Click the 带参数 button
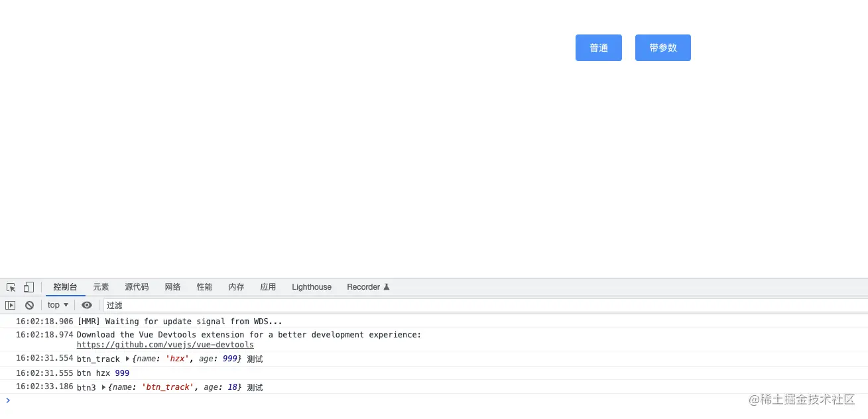Image resolution: width=868 pixels, height=419 pixels. pos(663,48)
